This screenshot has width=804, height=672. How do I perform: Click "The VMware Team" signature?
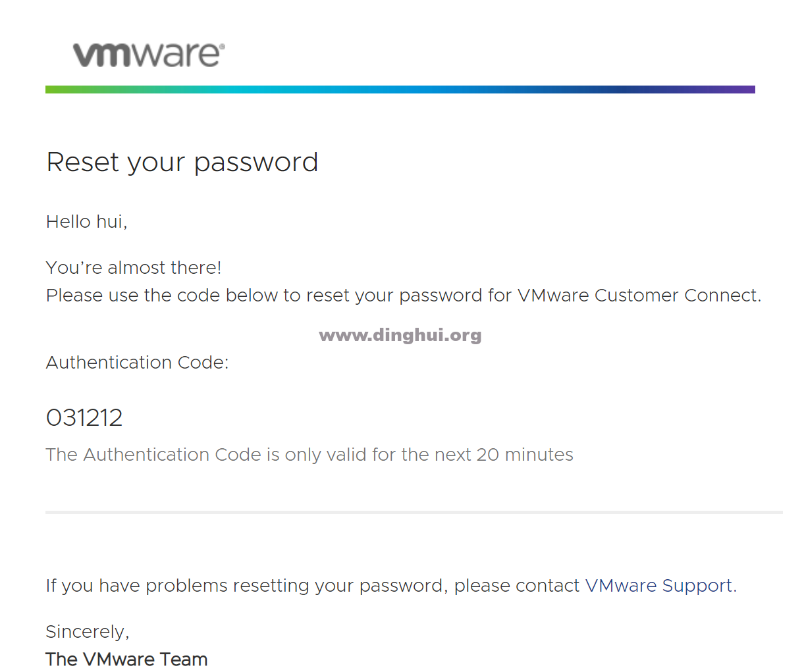[126, 659]
